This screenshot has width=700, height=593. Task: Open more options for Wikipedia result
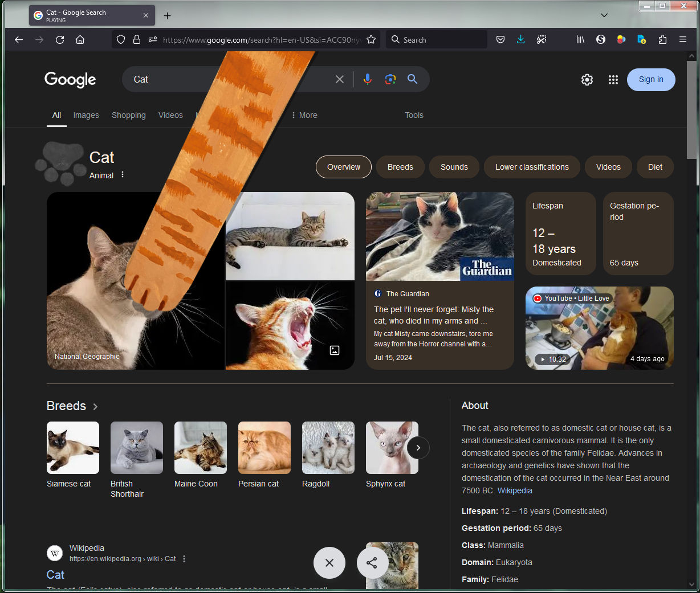[184, 559]
